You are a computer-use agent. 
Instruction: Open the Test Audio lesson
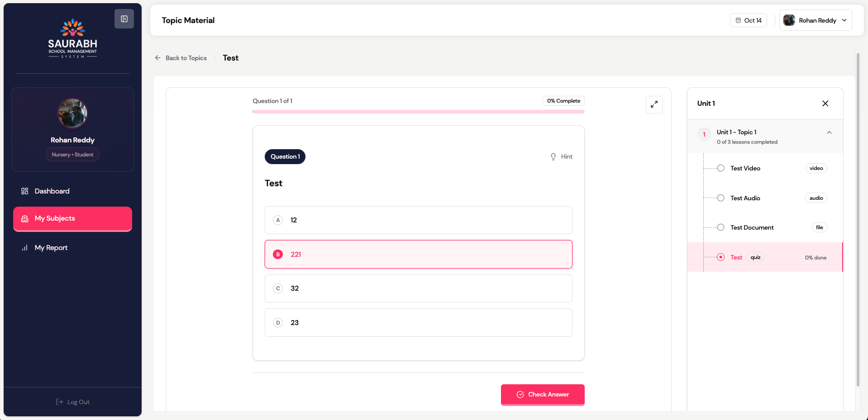tap(745, 198)
